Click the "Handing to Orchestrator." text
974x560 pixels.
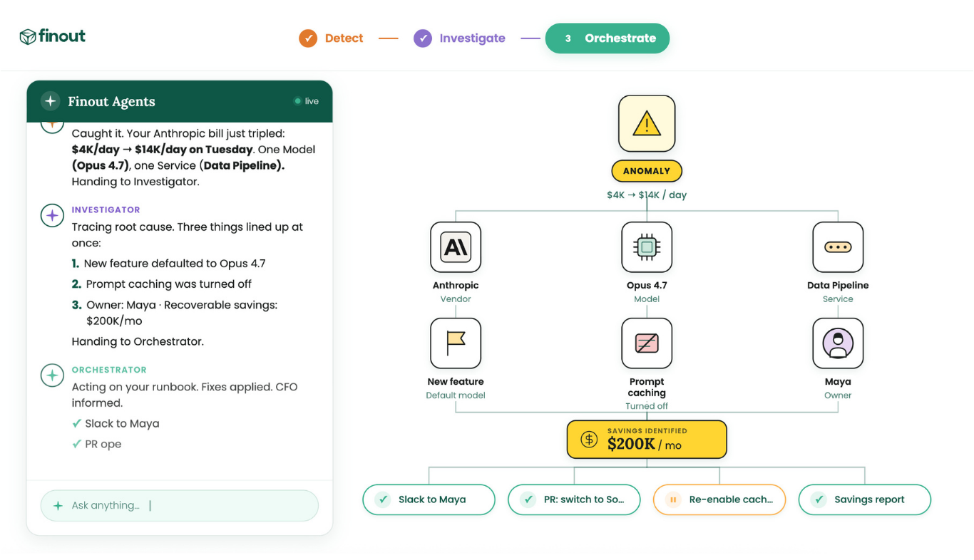pyautogui.click(x=138, y=341)
